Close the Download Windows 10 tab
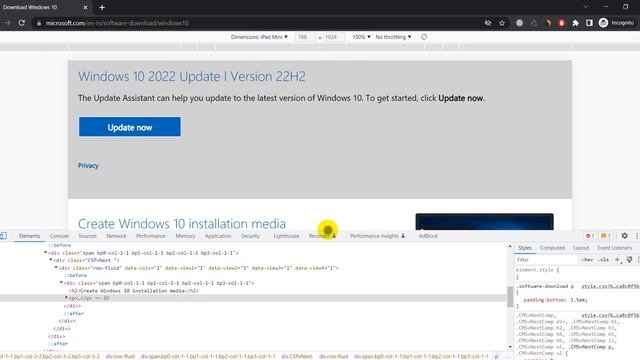The width and height of the screenshot is (640, 360). tap(85, 7)
